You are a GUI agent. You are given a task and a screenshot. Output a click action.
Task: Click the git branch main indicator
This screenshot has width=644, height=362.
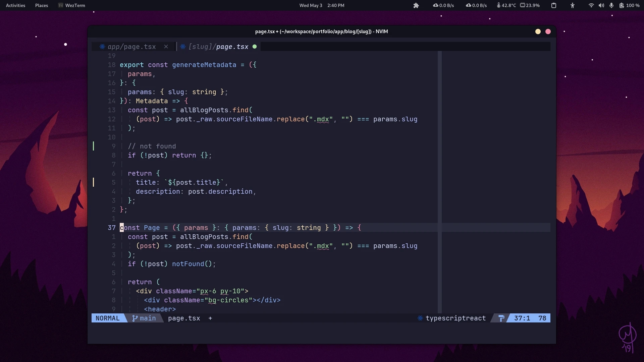coord(144,318)
